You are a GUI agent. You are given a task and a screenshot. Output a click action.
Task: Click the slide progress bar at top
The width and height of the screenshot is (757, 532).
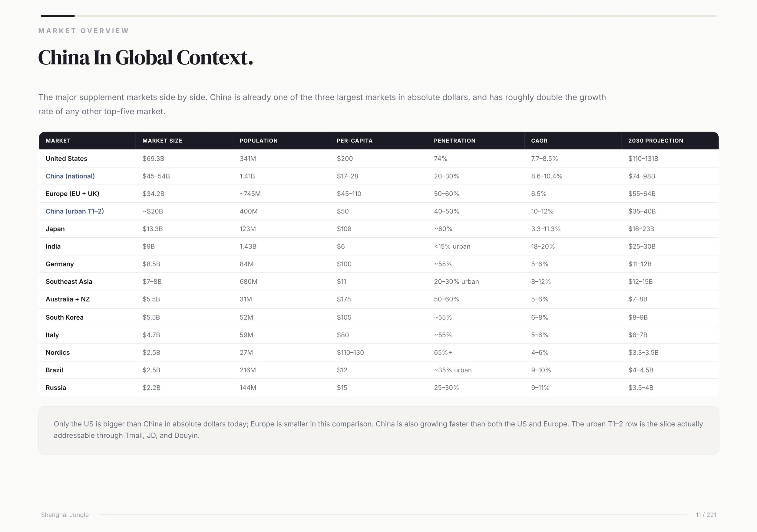[378, 16]
